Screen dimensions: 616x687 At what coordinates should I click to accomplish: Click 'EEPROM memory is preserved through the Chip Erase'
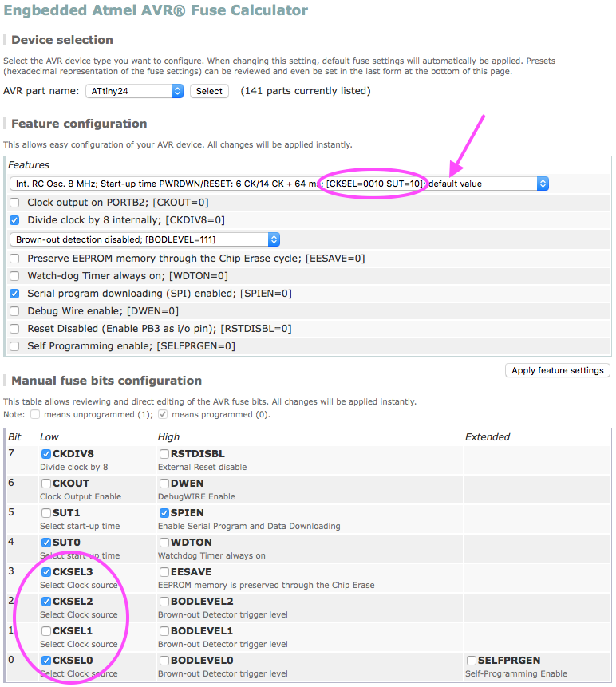point(266,585)
